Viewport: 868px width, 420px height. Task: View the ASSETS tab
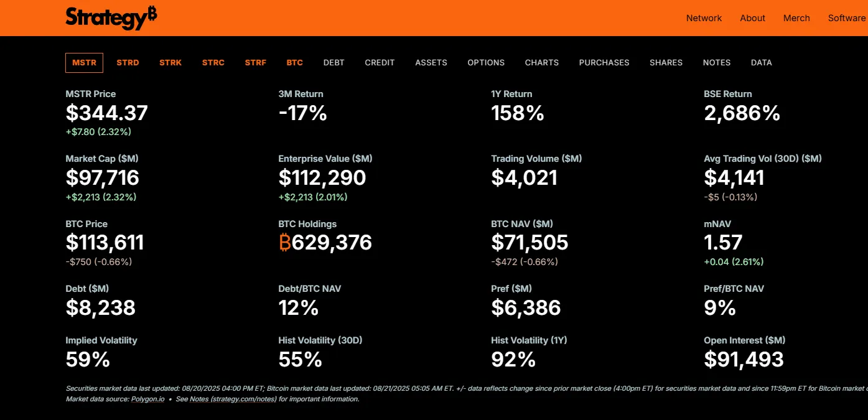pos(431,63)
